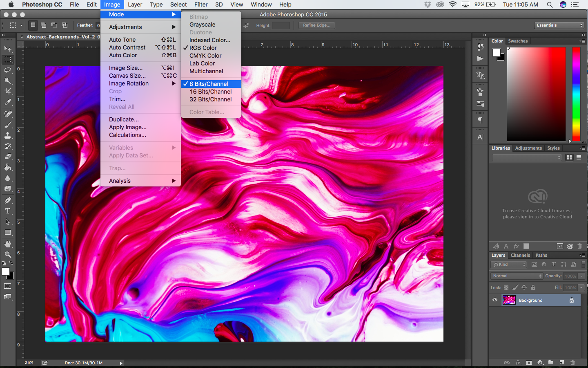This screenshot has height=368, width=588.
Task: Select the Lasso tool
Action: pyautogui.click(x=8, y=70)
